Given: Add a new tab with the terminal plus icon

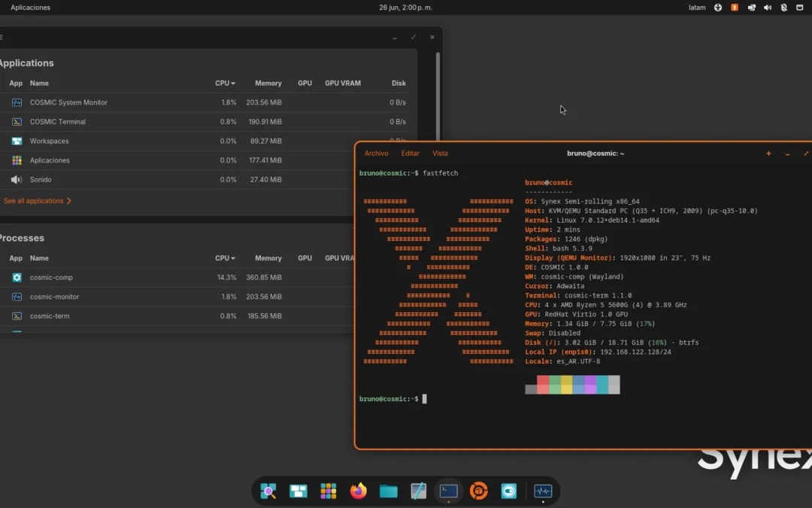Looking at the screenshot, I should tap(768, 154).
